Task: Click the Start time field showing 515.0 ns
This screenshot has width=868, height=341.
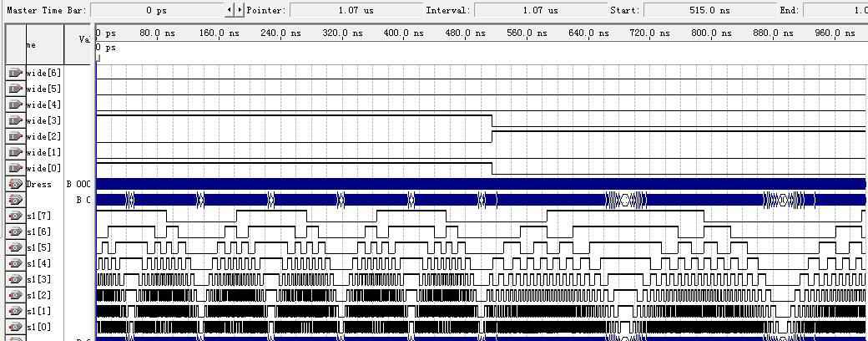Action: pos(713,11)
